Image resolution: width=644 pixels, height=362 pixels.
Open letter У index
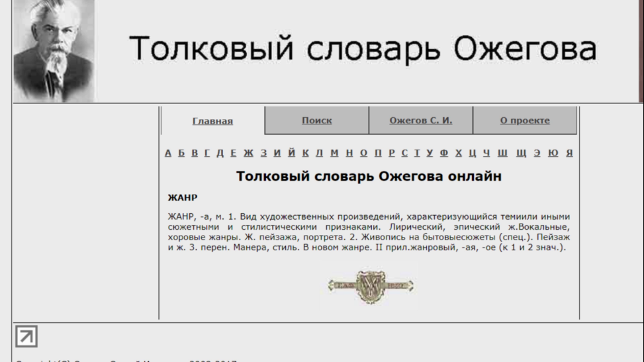coord(430,153)
